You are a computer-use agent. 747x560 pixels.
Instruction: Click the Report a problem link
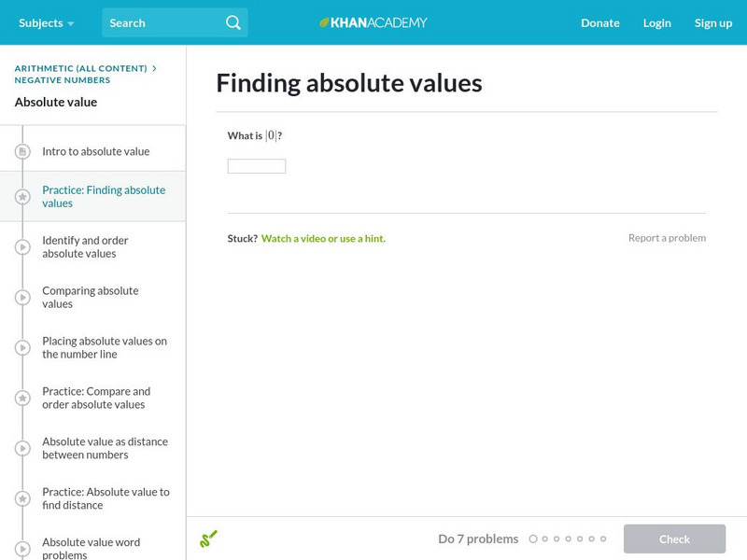pyautogui.click(x=667, y=238)
